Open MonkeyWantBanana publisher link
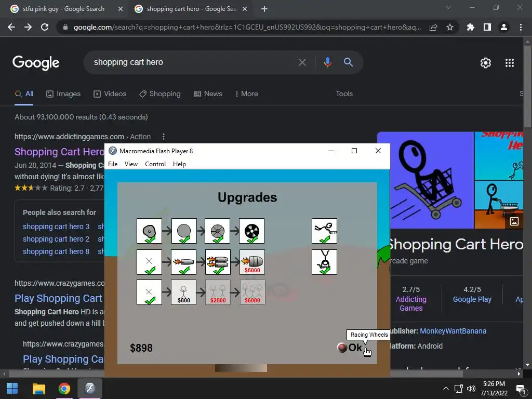 (453, 331)
